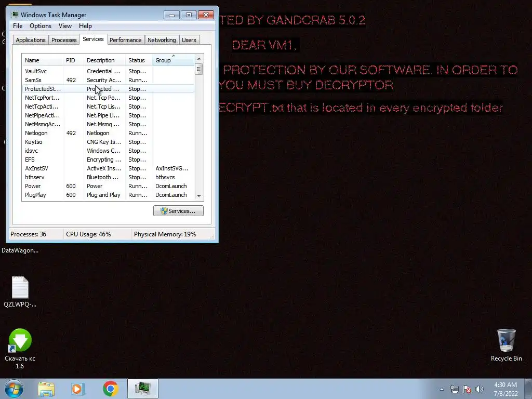Show hidden tray icons arrow
Image resolution: width=532 pixels, height=399 pixels.
pyautogui.click(x=442, y=389)
